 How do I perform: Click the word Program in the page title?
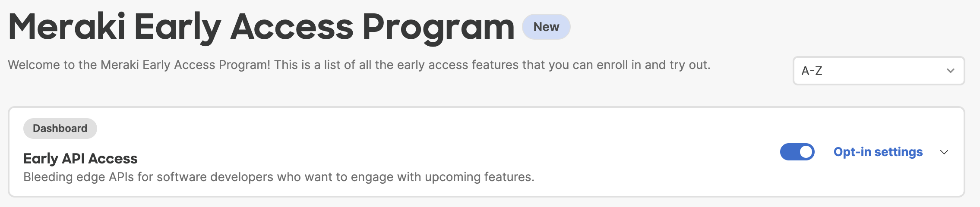(x=438, y=28)
